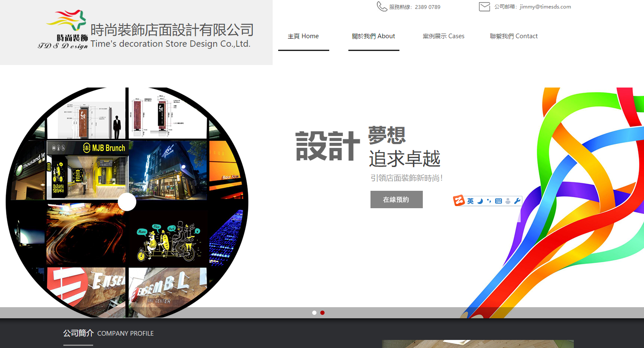Open the on-screen keyboard icon
Image resolution: width=644 pixels, height=348 pixels.
tap(499, 201)
